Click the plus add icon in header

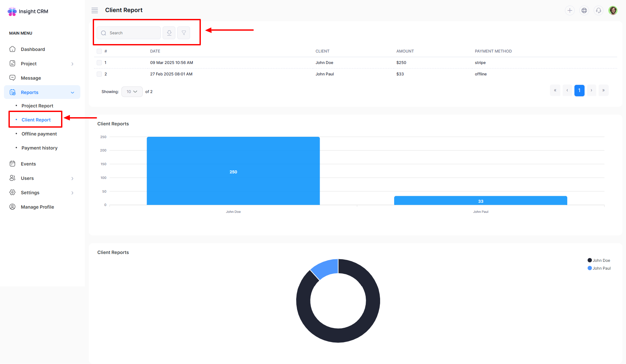pos(570,10)
